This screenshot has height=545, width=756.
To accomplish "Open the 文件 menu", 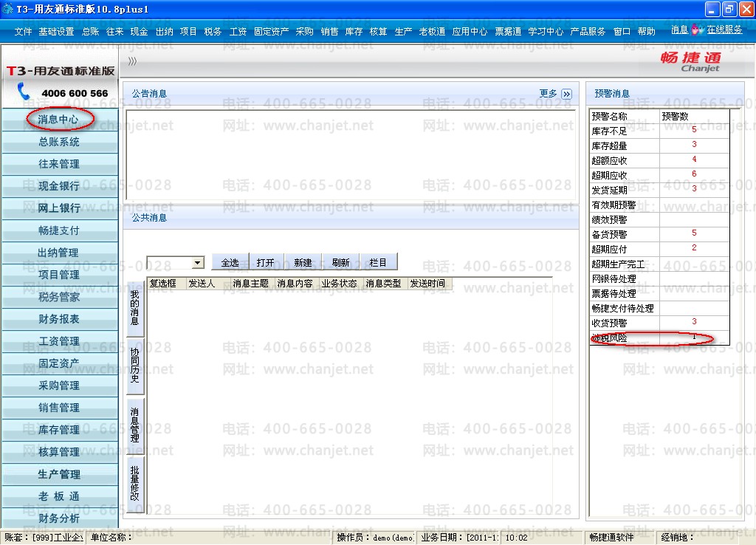I will point(23,31).
